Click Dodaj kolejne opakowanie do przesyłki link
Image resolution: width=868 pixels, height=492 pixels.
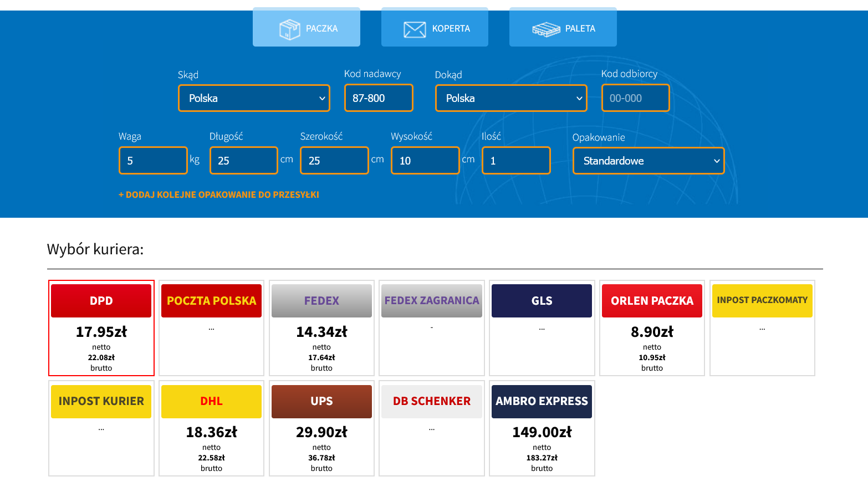tap(219, 194)
